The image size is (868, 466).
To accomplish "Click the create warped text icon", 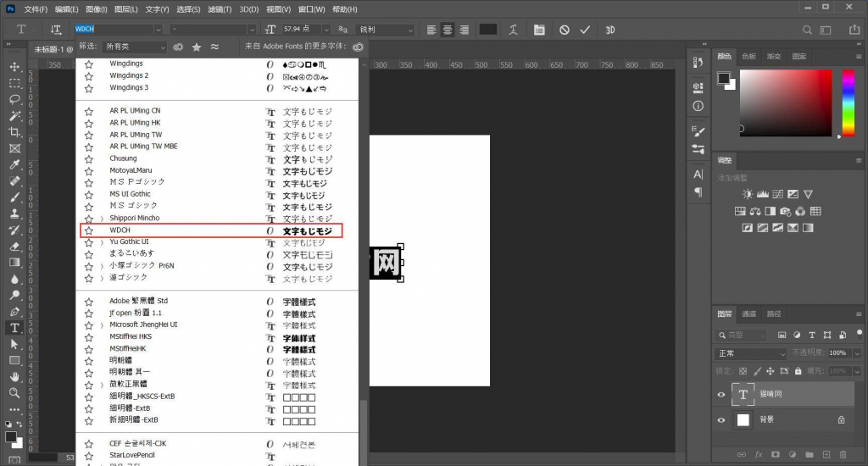I will (x=513, y=30).
